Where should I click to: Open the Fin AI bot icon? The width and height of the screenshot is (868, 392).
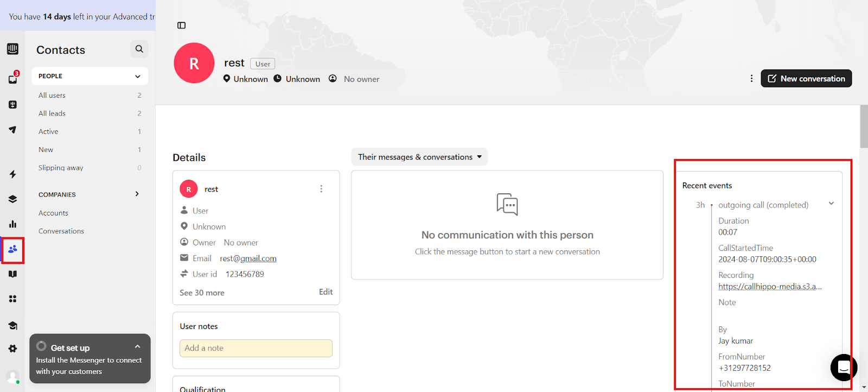coord(12,105)
